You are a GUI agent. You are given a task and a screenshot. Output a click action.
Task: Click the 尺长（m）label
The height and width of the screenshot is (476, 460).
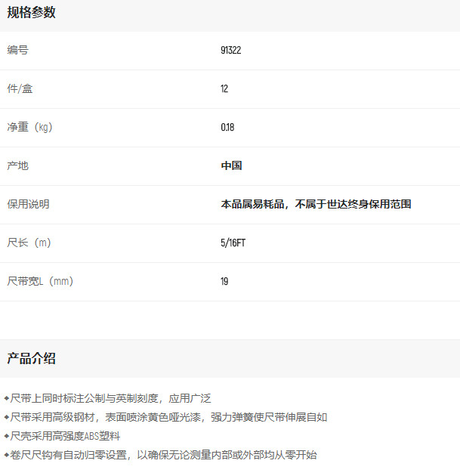pos(29,243)
